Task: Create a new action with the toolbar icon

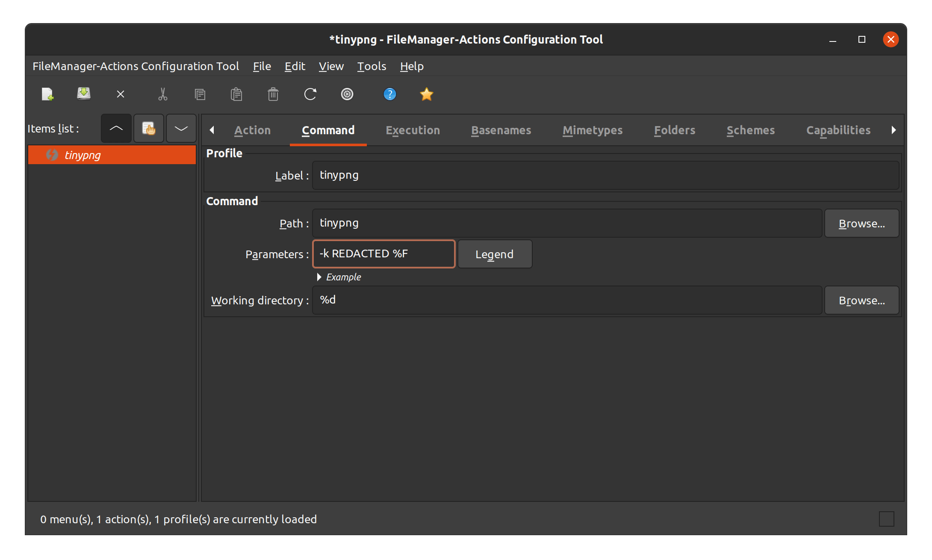Action: (47, 94)
